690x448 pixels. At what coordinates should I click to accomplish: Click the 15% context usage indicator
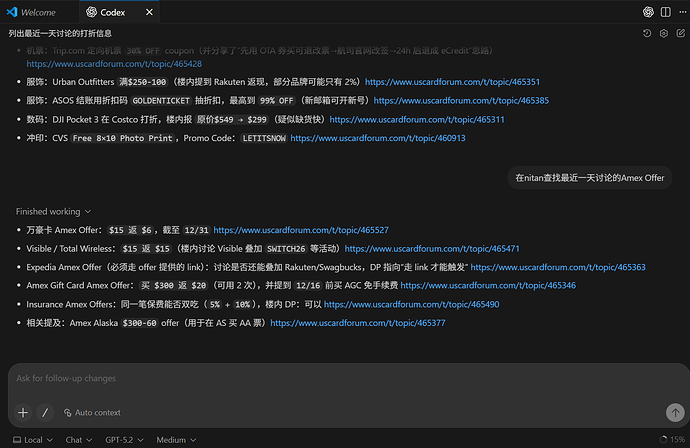(x=671, y=439)
